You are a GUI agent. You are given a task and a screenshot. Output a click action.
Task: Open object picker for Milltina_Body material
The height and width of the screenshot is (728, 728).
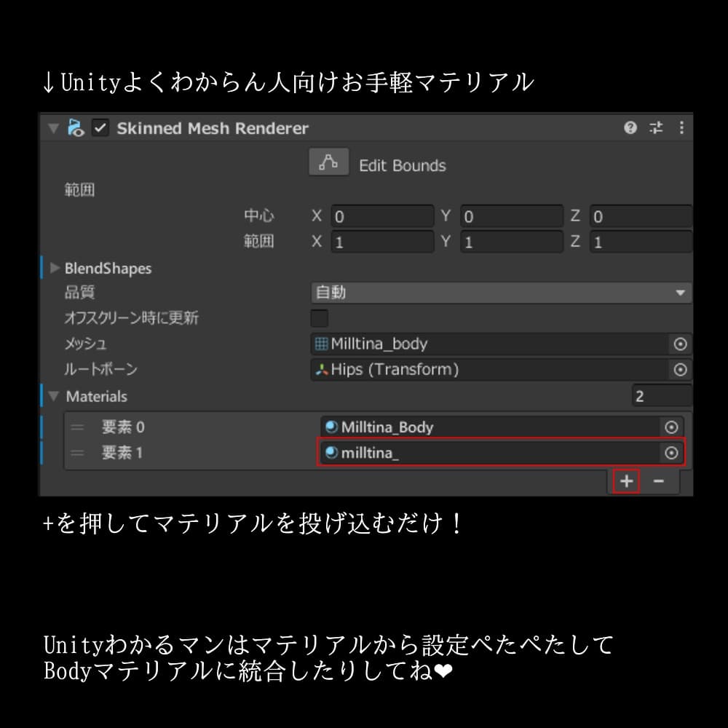click(x=671, y=427)
